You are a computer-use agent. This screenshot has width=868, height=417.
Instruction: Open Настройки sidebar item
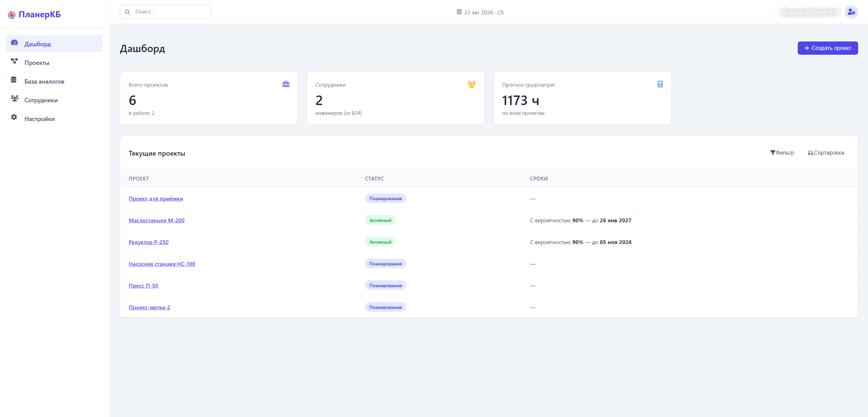tap(54, 119)
